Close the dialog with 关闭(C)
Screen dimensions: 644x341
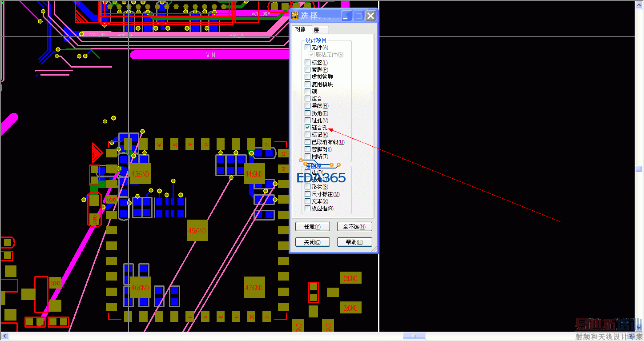pos(313,242)
